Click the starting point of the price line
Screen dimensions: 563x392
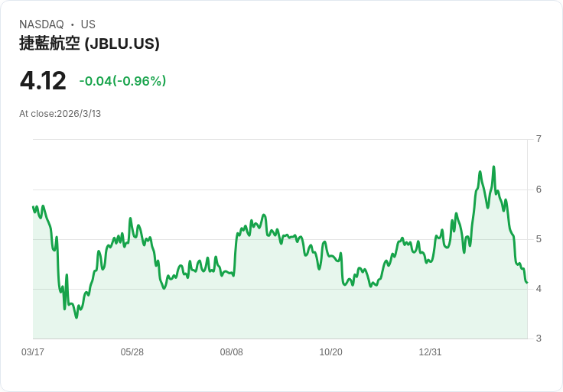(x=33, y=206)
